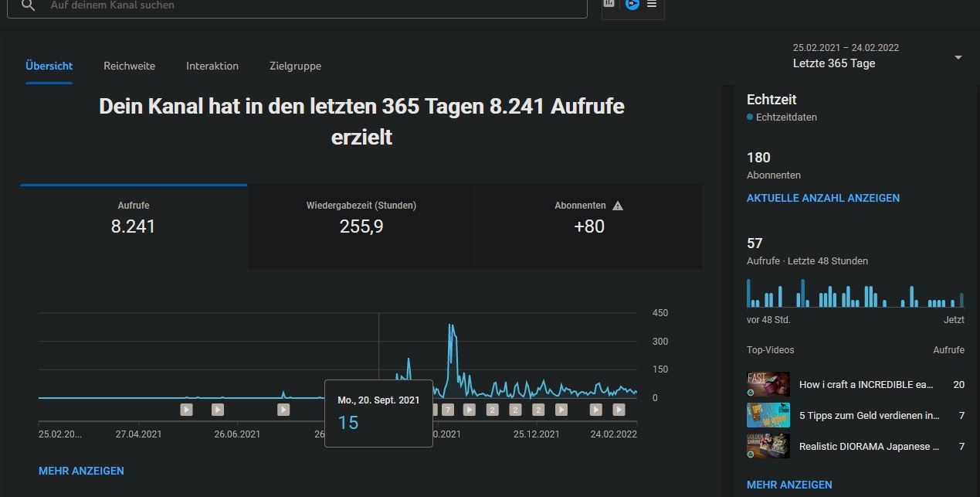Open the 5 Tipps zum Geld verdienen video title
Screen dimensions: 980x497
tap(869, 416)
